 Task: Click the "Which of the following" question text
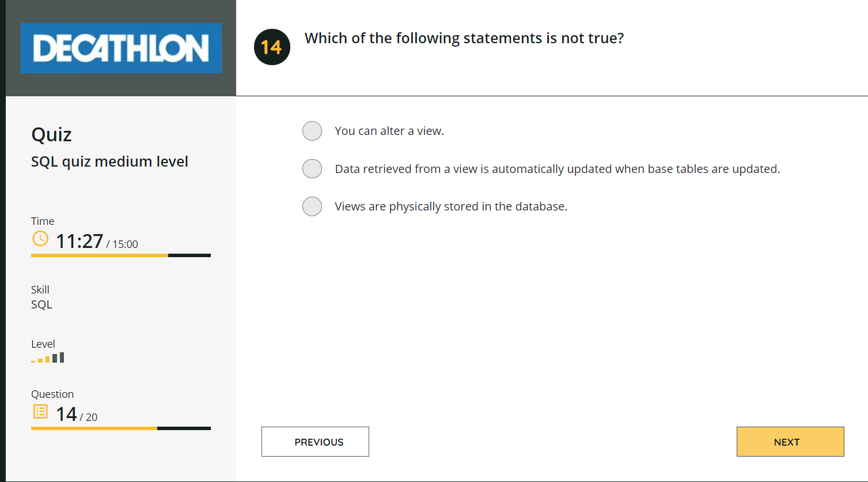464,39
